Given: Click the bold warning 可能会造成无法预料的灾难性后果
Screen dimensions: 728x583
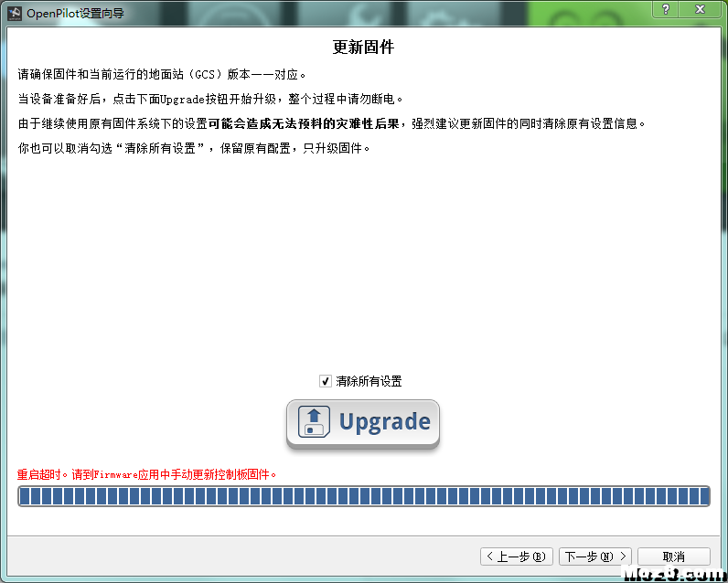Looking at the screenshot, I should [304, 123].
